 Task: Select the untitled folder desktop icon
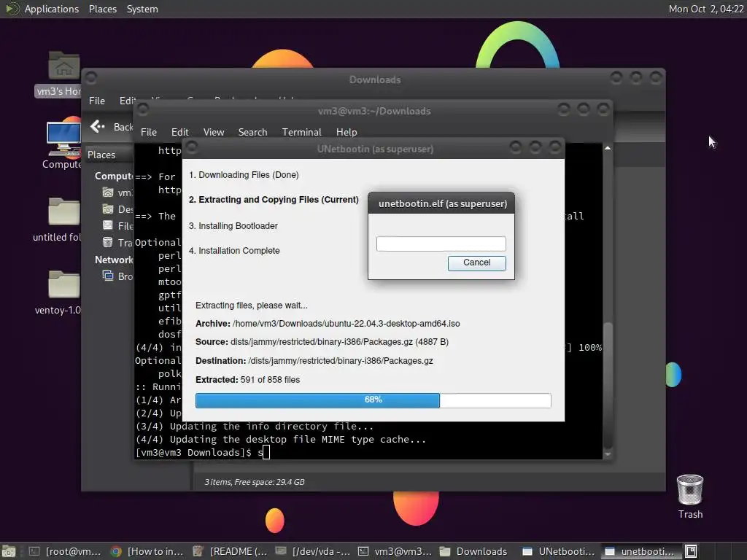tap(64, 211)
